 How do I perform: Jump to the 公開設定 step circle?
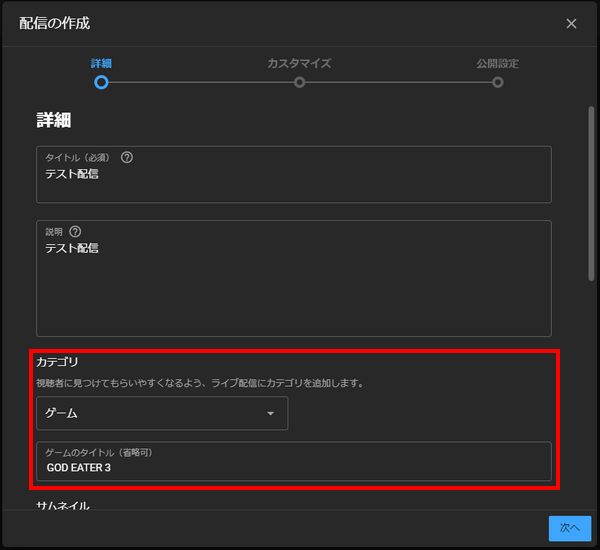coord(497,82)
